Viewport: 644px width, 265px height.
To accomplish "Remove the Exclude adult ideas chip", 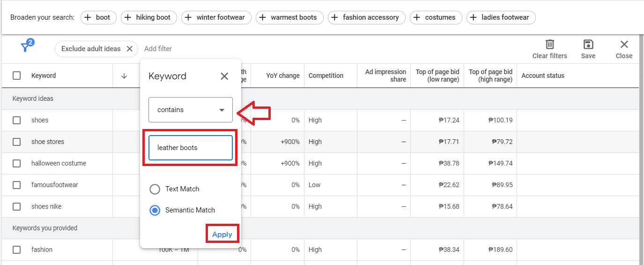I will click(130, 49).
